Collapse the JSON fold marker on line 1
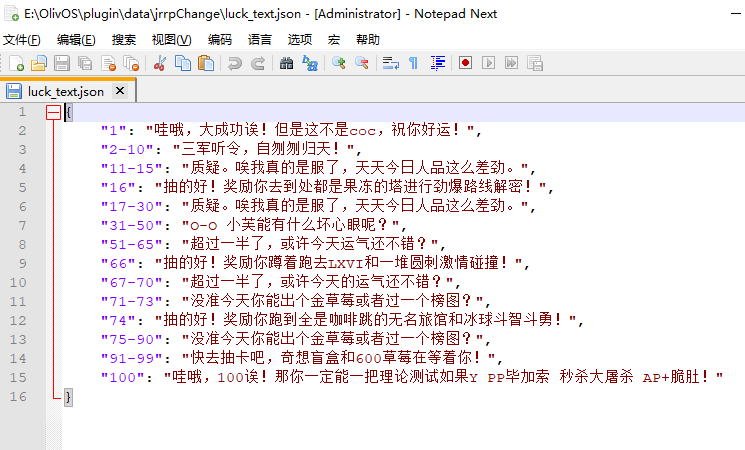The height and width of the screenshot is (450, 745). pos(53,113)
